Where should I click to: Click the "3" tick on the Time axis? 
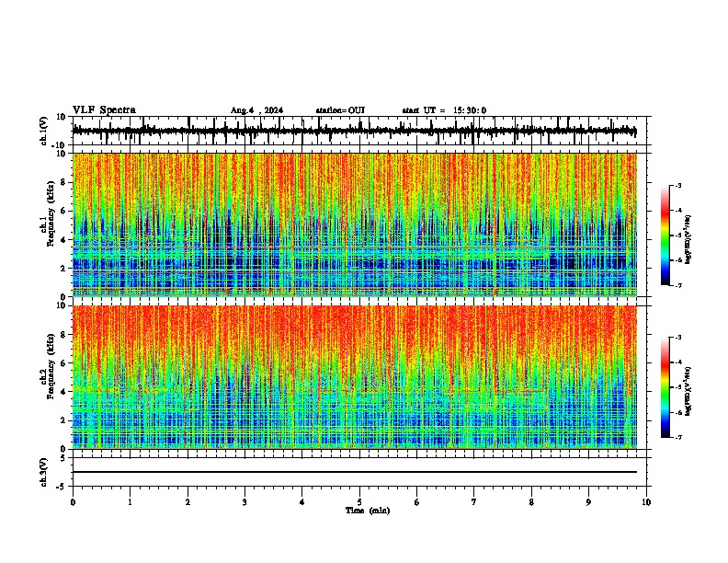245,502
